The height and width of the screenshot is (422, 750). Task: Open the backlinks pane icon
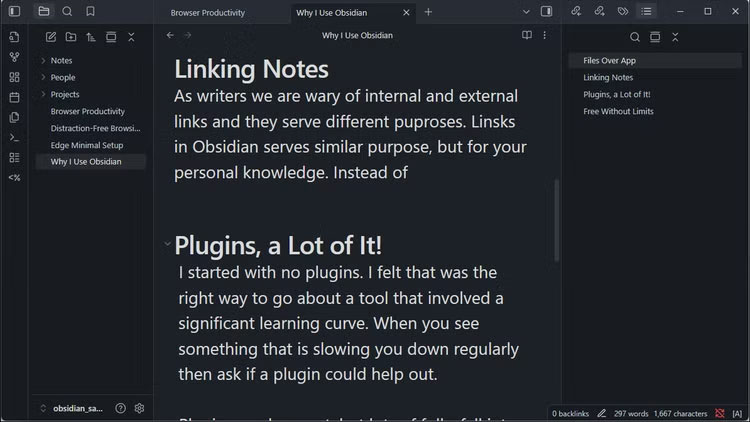(x=576, y=11)
